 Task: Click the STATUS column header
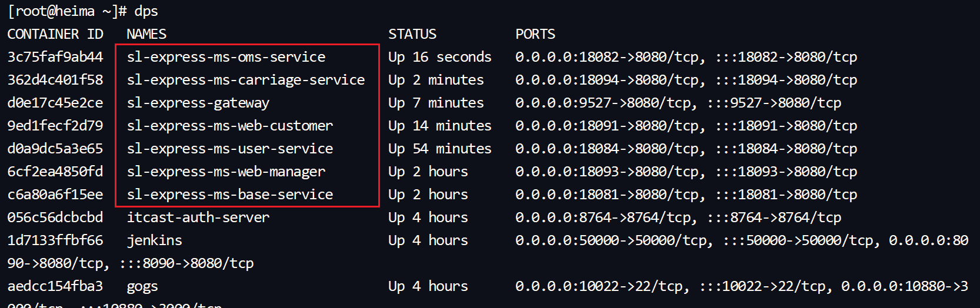pos(412,34)
